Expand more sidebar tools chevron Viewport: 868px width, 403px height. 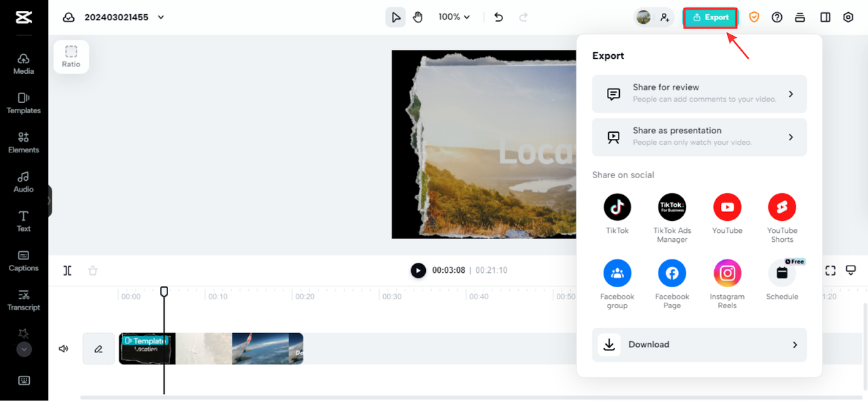coord(24,349)
